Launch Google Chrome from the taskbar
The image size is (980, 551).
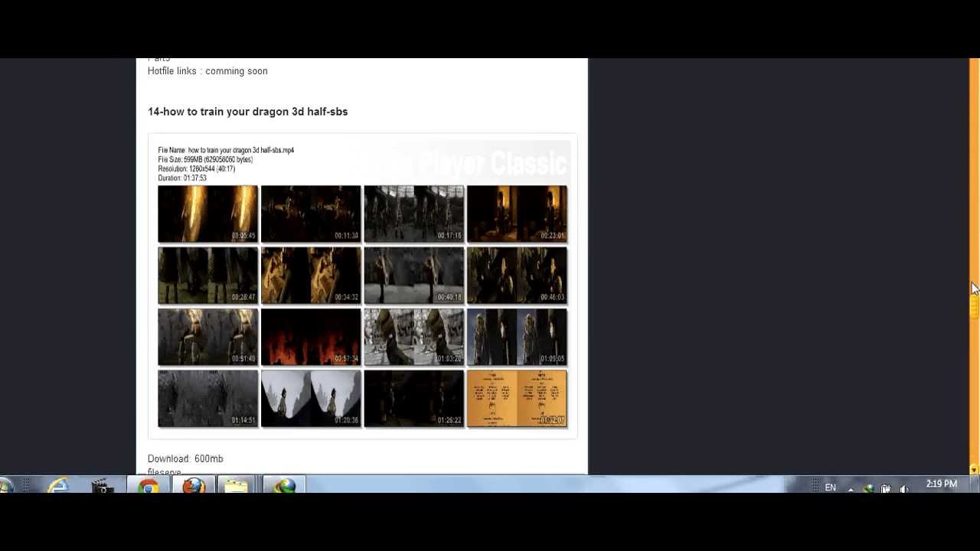(x=149, y=485)
